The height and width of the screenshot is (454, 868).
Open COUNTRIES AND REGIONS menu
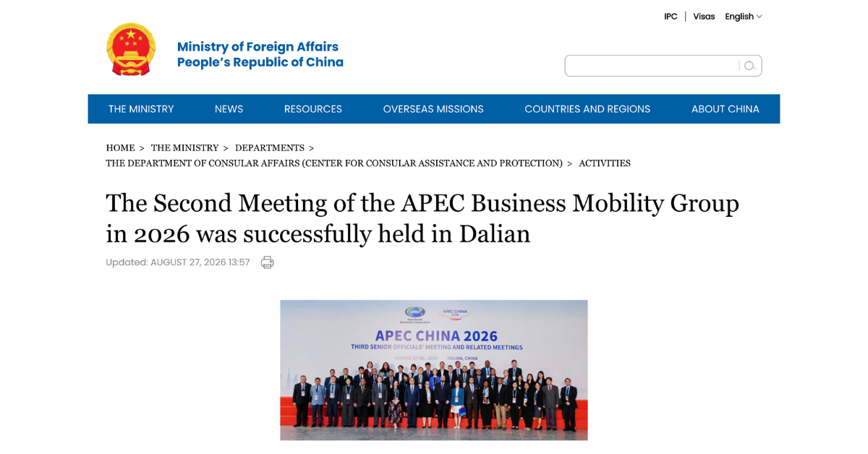[587, 109]
